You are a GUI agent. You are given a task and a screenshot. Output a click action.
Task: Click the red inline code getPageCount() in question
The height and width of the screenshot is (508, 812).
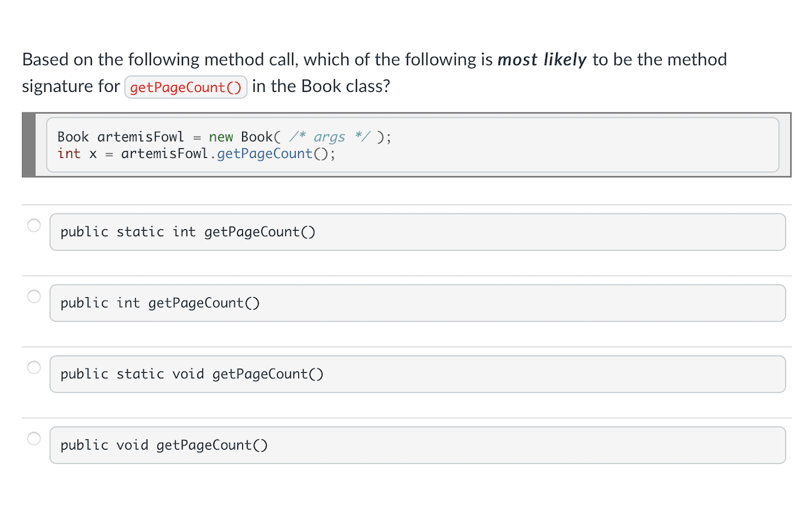(x=186, y=87)
